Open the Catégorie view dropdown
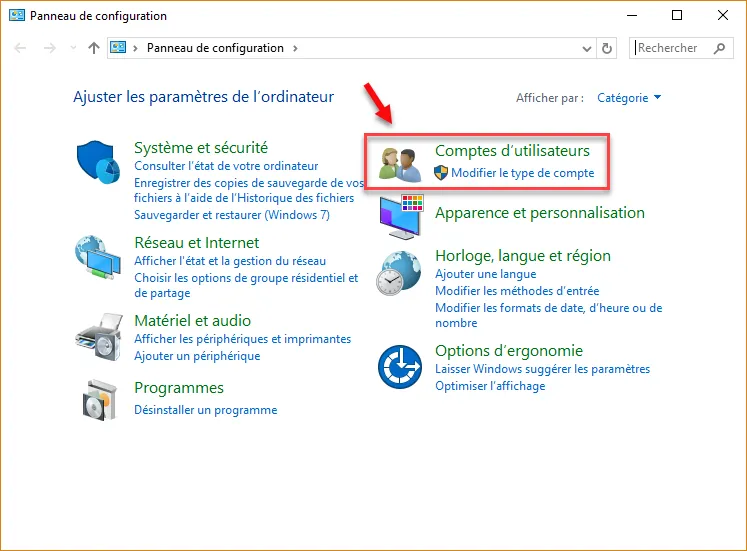747x551 pixels. coord(629,98)
